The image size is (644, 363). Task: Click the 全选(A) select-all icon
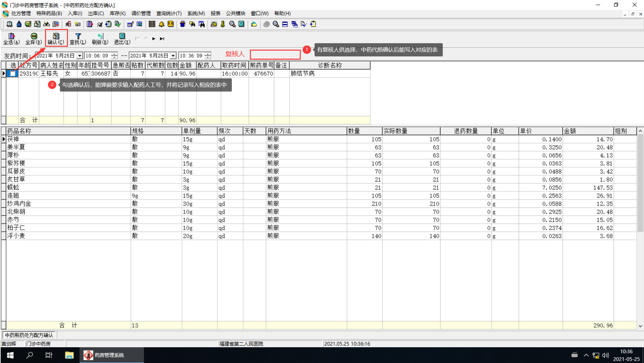click(x=12, y=36)
